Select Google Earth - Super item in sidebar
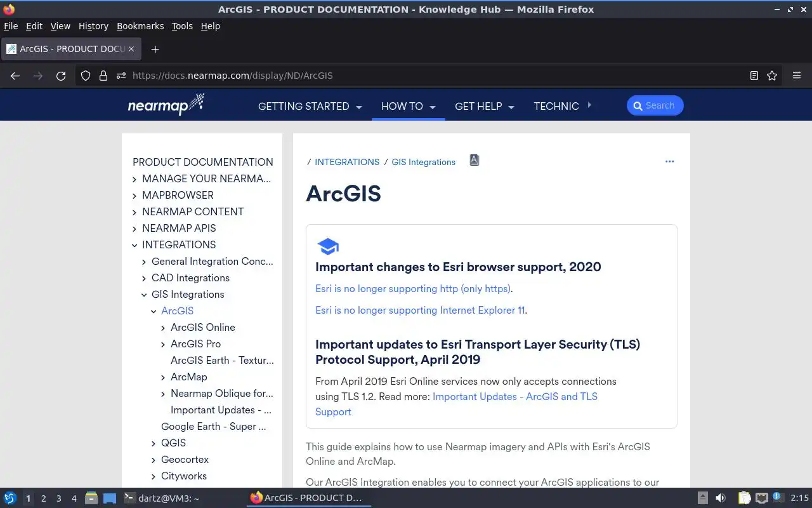 [214, 427]
